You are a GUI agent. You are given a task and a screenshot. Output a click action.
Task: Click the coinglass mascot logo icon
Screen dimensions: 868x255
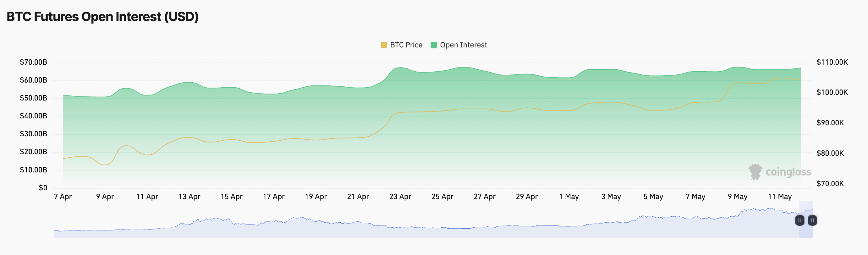[x=755, y=172]
